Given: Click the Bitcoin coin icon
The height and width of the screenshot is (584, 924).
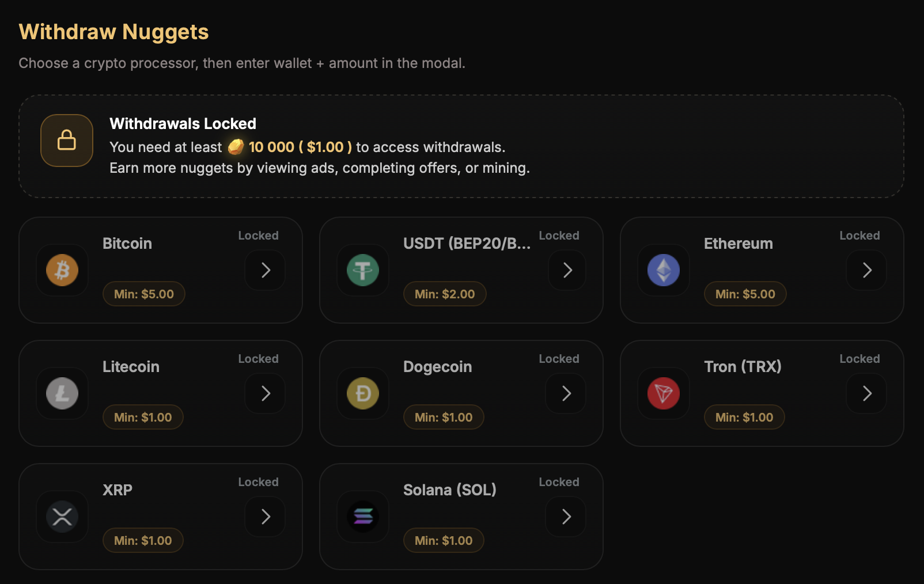Looking at the screenshot, I should pyautogui.click(x=62, y=270).
